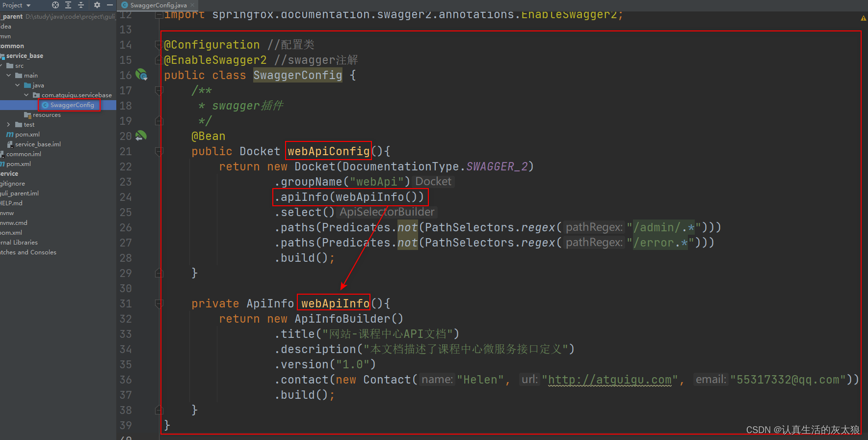Click the Expand All icon in Project toolbar
Image resolution: width=868 pixels, height=440 pixels.
[68, 5]
